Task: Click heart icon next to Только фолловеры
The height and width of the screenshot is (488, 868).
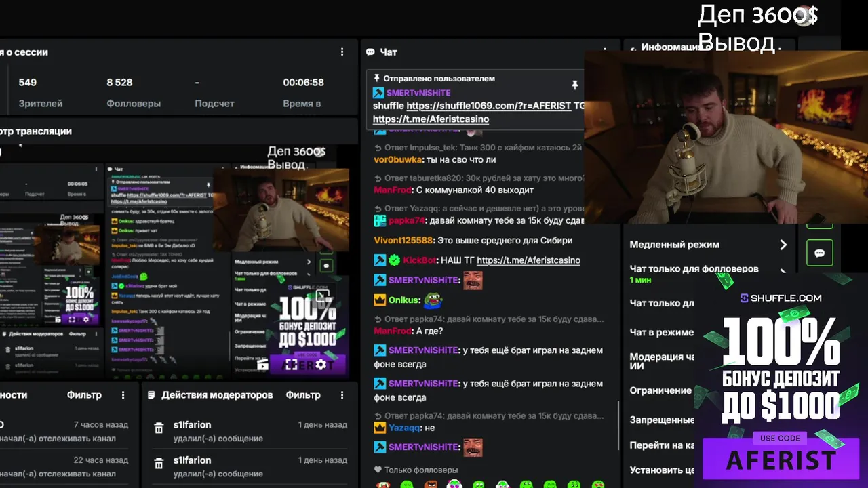Action: point(378,470)
